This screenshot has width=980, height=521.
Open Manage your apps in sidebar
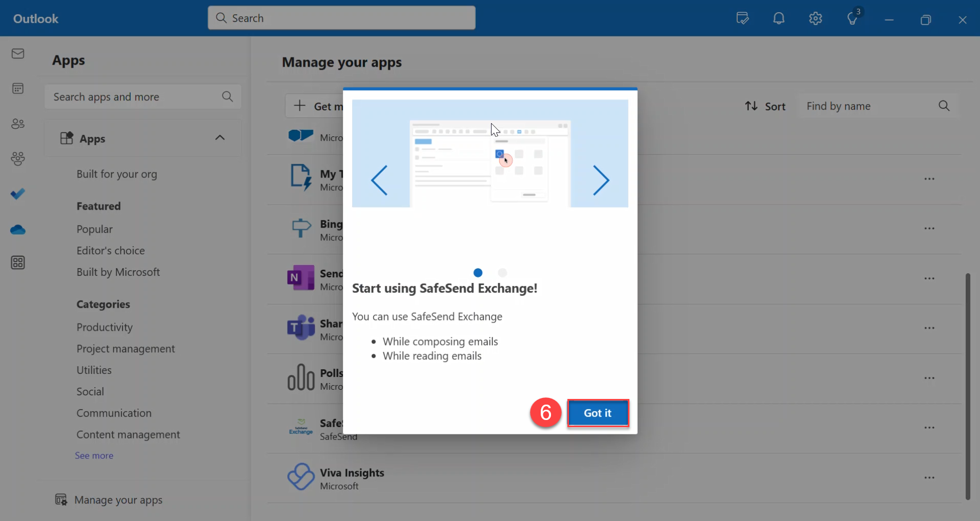(x=109, y=500)
